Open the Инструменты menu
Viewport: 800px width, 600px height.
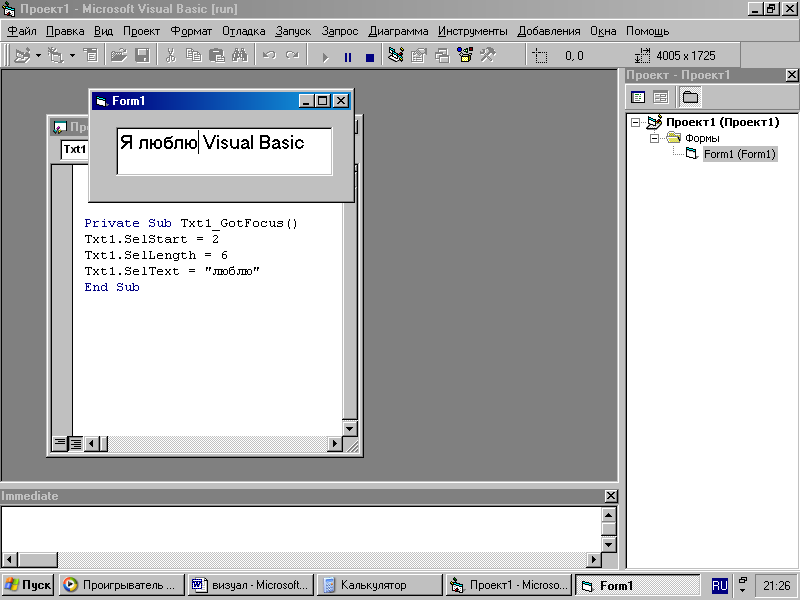click(473, 31)
